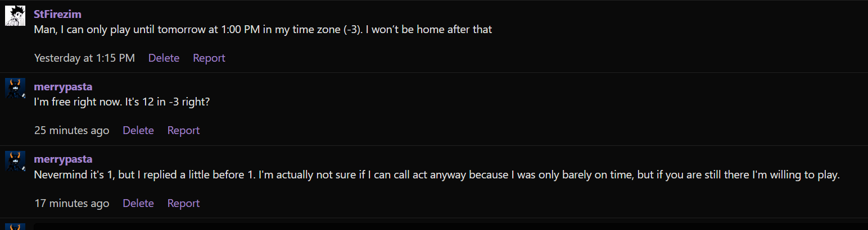Focus the comment input box at the bottom
868x230 pixels.
pyautogui.click(x=450, y=226)
